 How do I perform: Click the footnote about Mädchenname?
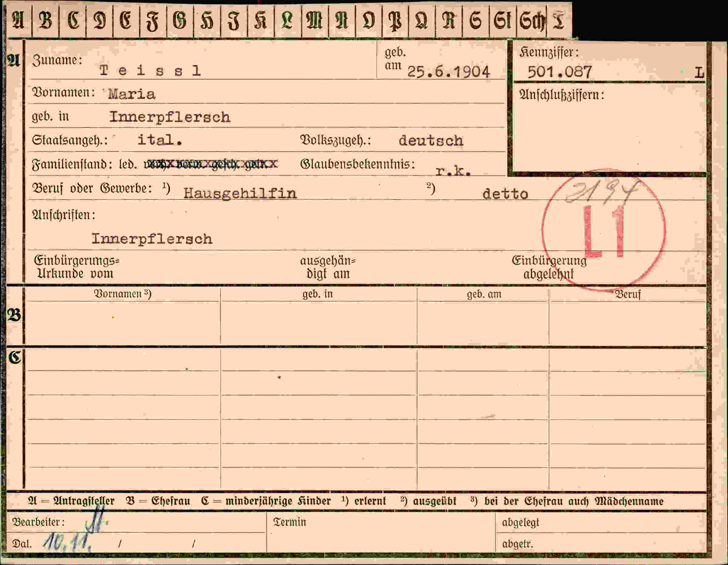pyautogui.click(x=567, y=501)
